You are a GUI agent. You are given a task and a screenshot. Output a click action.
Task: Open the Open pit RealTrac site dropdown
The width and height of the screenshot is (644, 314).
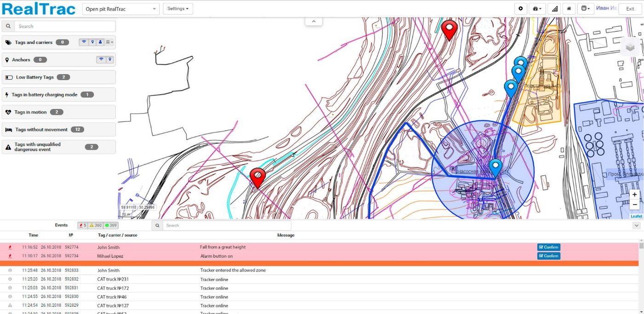(121, 9)
